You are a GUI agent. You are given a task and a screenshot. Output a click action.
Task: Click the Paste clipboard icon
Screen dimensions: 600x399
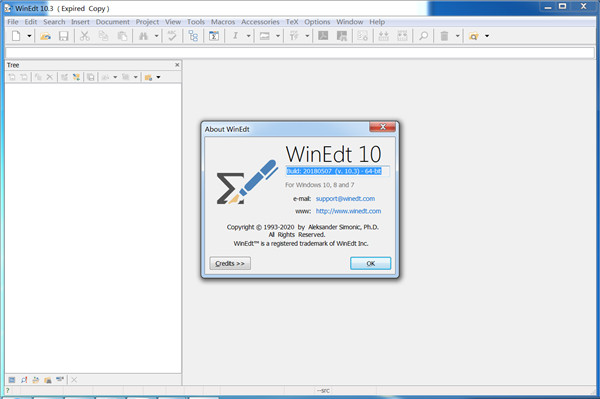pyautogui.click(x=122, y=36)
